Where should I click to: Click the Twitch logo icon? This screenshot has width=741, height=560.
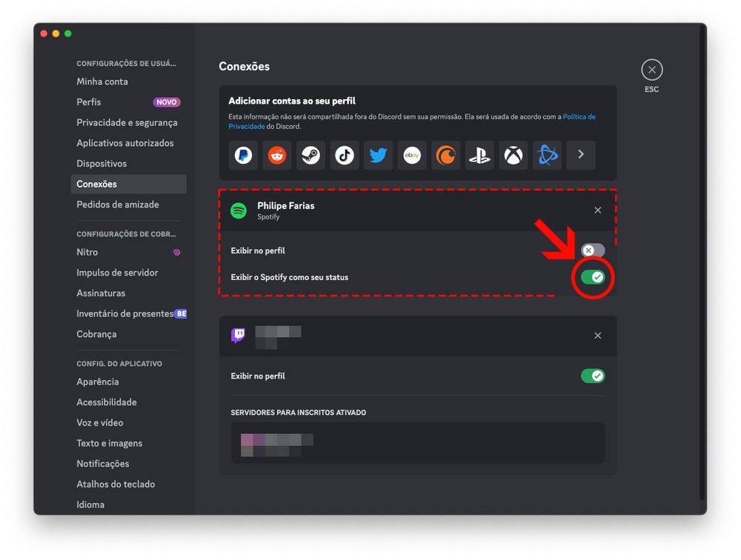(238, 336)
